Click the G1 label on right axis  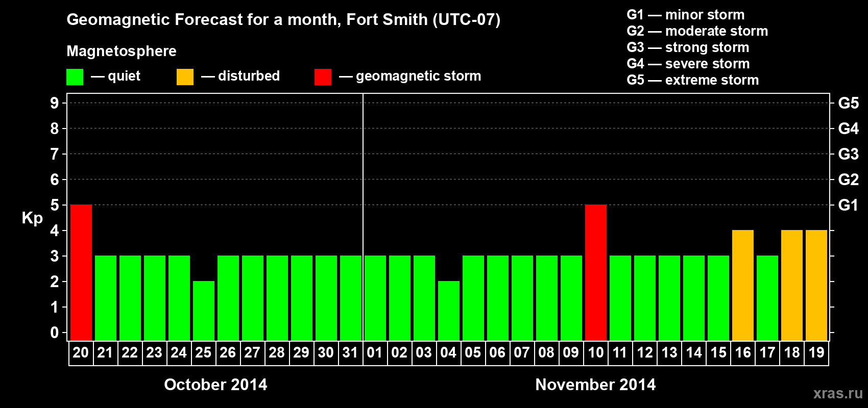(849, 205)
